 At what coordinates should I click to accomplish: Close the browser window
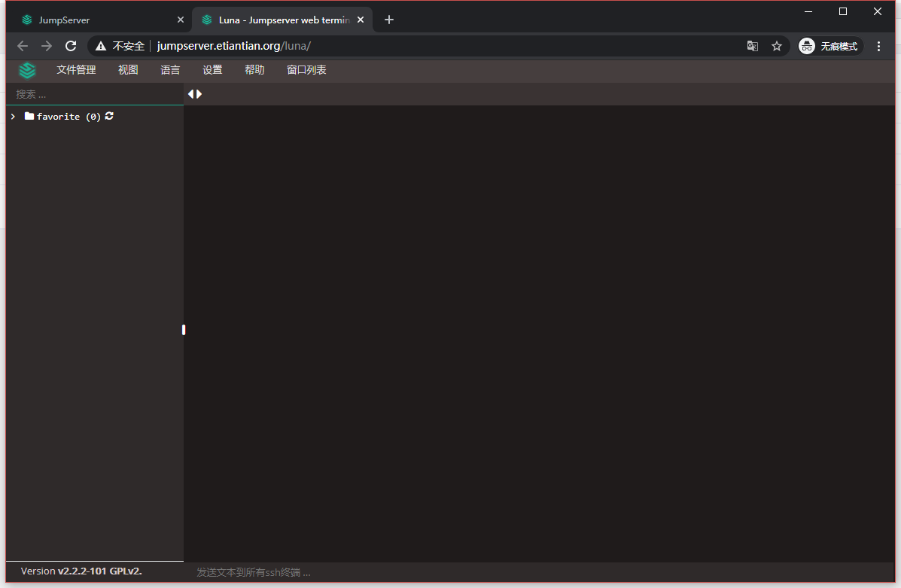pos(878,11)
